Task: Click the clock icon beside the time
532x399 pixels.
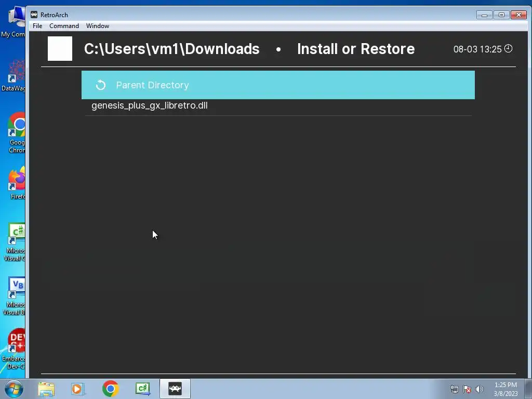Action: [x=508, y=48]
